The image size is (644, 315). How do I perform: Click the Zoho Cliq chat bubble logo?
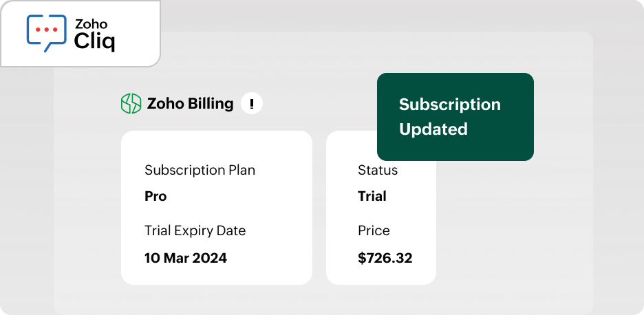click(47, 33)
